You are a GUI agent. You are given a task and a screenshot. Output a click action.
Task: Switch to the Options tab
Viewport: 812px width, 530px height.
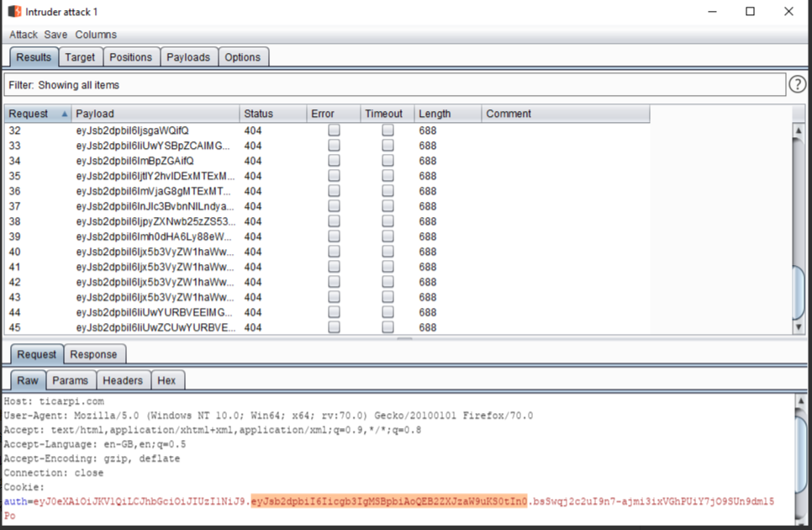pyautogui.click(x=243, y=56)
